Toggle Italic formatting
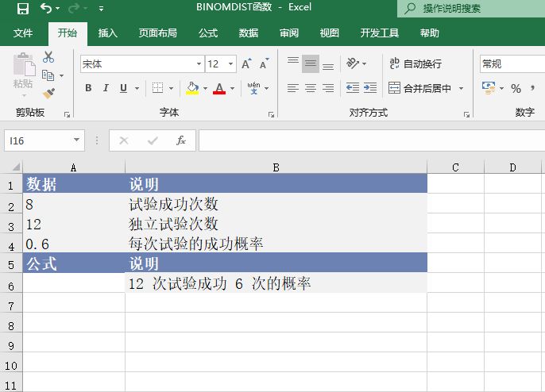545x392 pixels. coord(106,88)
